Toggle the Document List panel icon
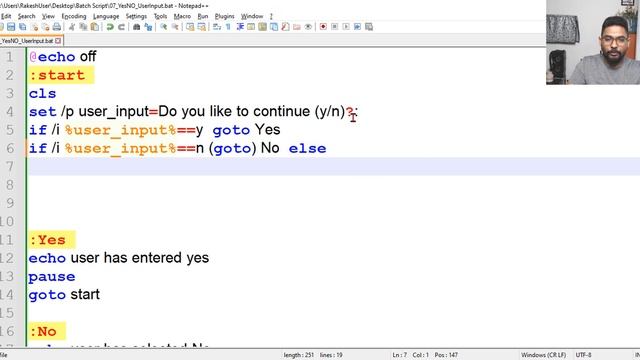This screenshot has width=640, height=360. tap(274, 27)
